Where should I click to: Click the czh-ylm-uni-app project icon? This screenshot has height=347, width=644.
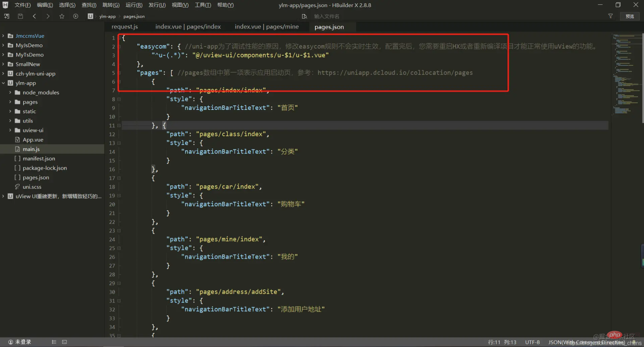click(x=10, y=73)
